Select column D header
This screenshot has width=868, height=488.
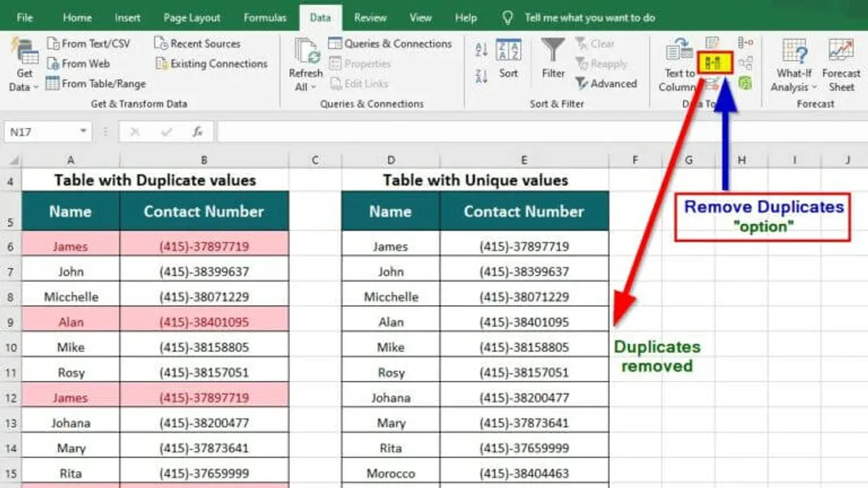coord(391,160)
